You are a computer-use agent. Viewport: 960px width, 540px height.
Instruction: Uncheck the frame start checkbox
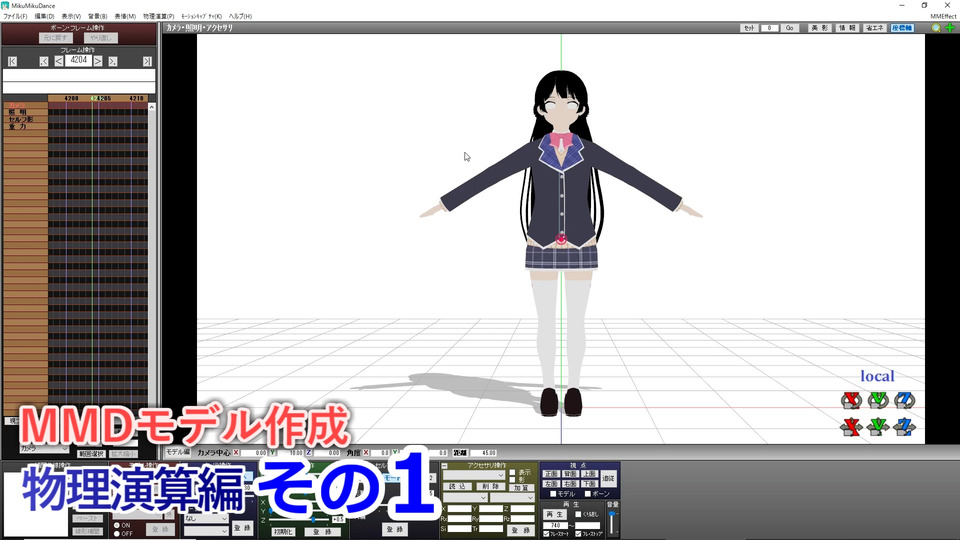point(546,534)
